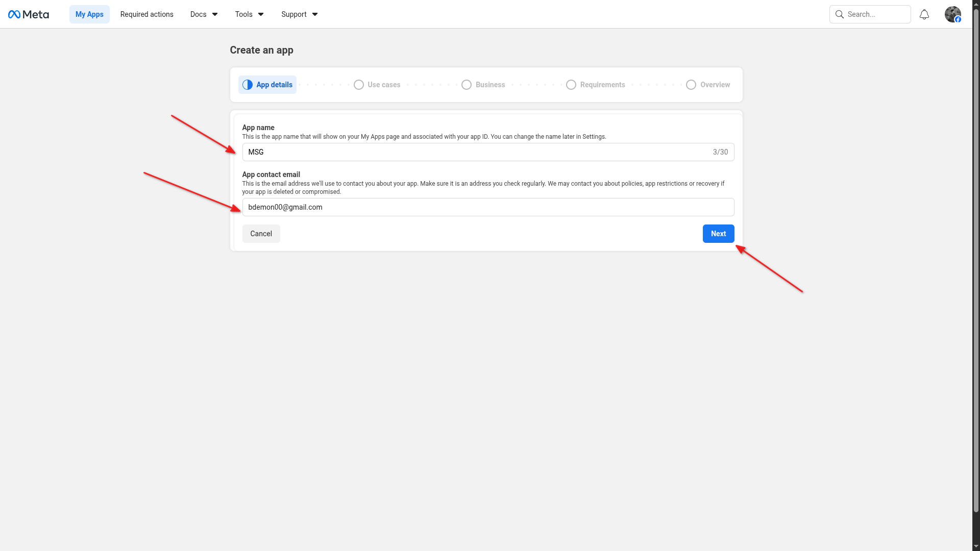Open Required actions page
The image size is (980, 551).
tap(147, 14)
